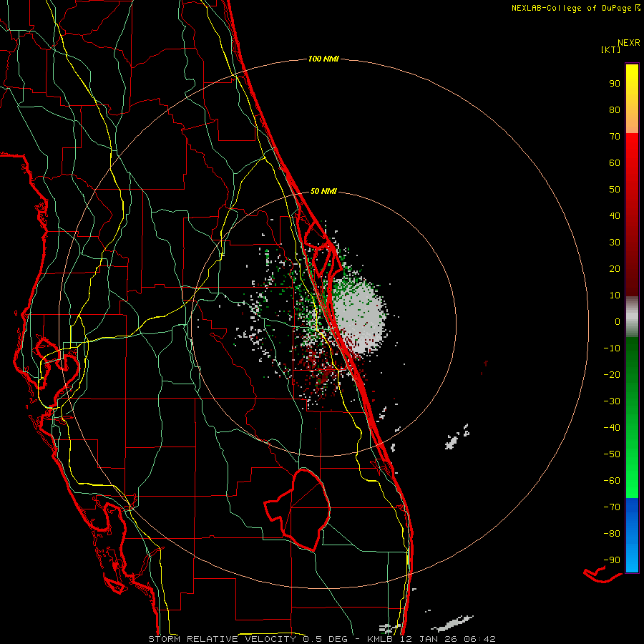Click the -90 knot scale label
This screenshot has width=644, height=644.
[x=612, y=560]
